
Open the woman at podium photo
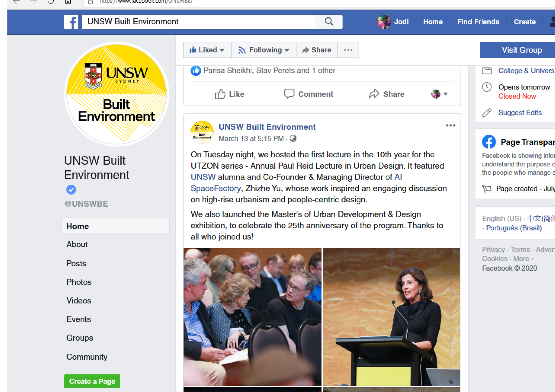pos(392,317)
